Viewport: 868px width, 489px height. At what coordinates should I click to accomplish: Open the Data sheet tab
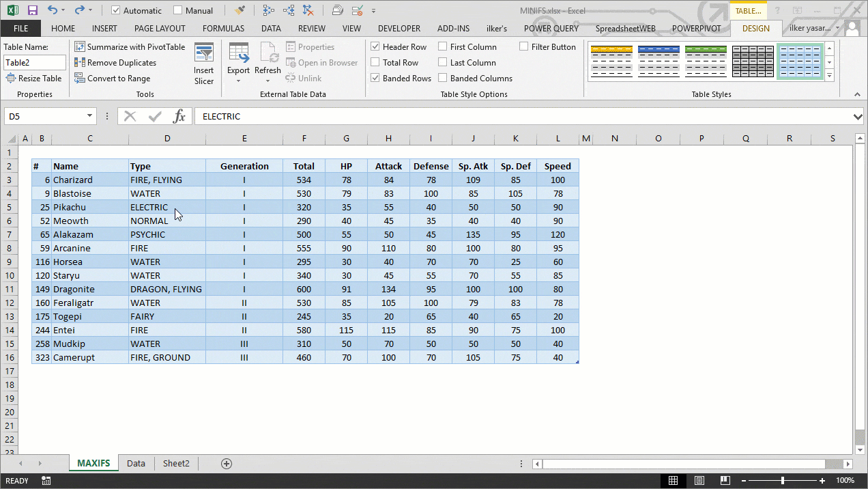pyautogui.click(x=136, y=463)
